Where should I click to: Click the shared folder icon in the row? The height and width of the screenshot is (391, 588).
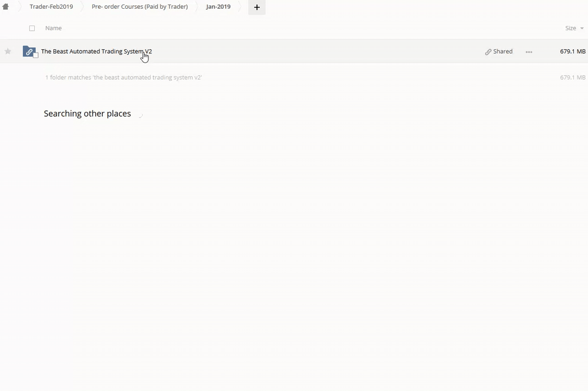point(29,52)
